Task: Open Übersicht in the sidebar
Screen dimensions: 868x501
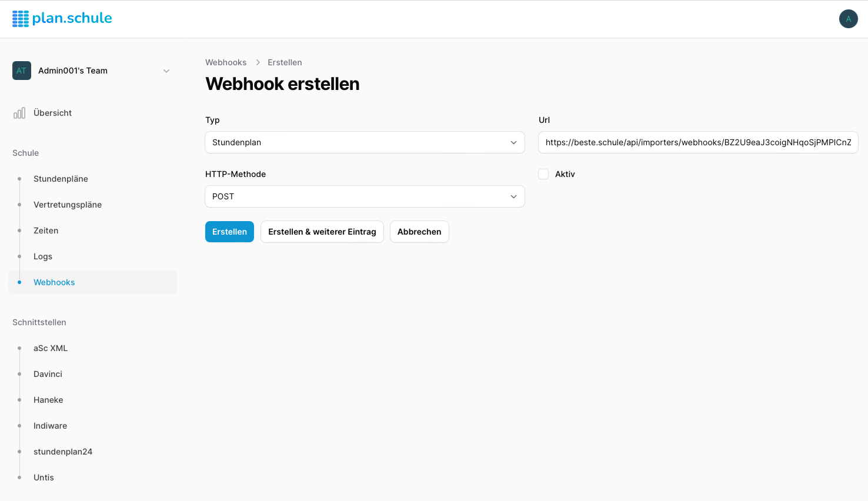Action: click(x=92, y=113)
